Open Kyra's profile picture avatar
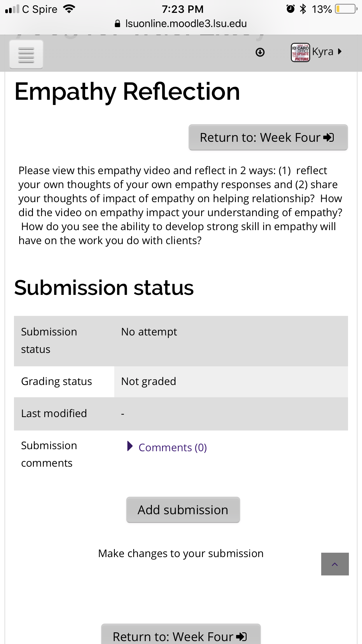This screenshot has height=644, width=362. point(300,52)
